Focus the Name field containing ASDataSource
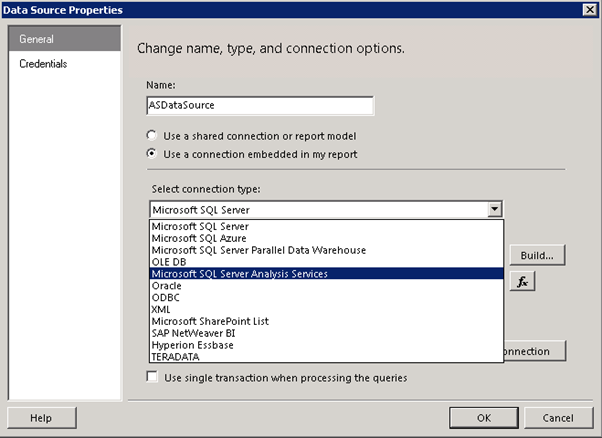This screenshot has width=602, height=438. pyautogui.click(x=260, y=106)
